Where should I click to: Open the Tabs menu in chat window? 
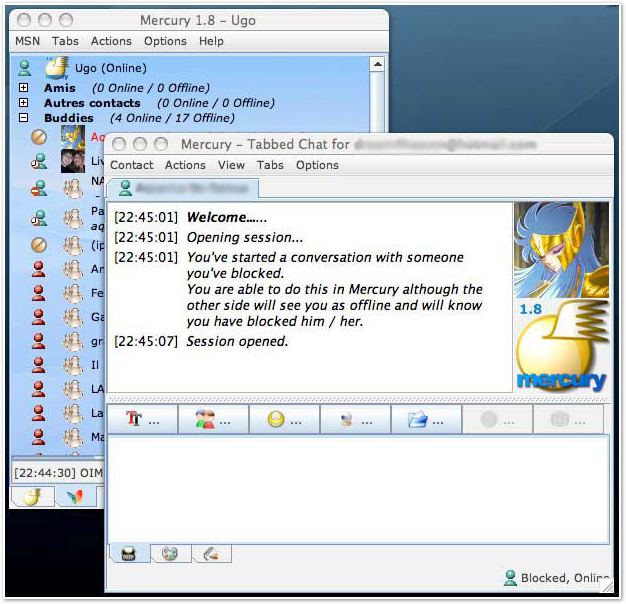[270, 165]
